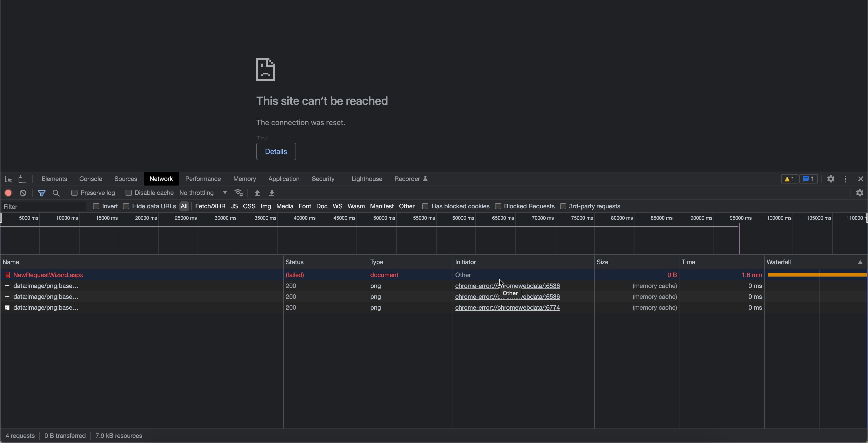Clear the network log
The height and width of the screenshot is (443, 868).
(23, 193)
